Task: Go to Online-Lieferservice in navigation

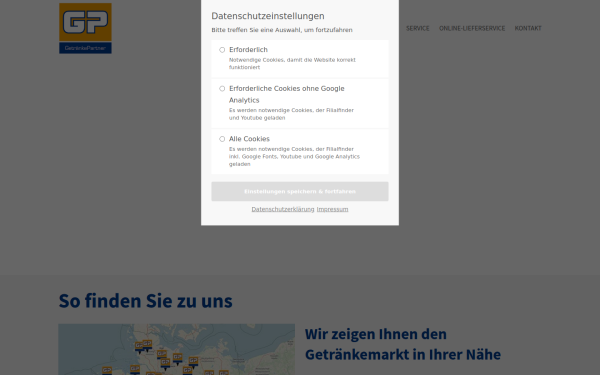Action: point(472,28)
